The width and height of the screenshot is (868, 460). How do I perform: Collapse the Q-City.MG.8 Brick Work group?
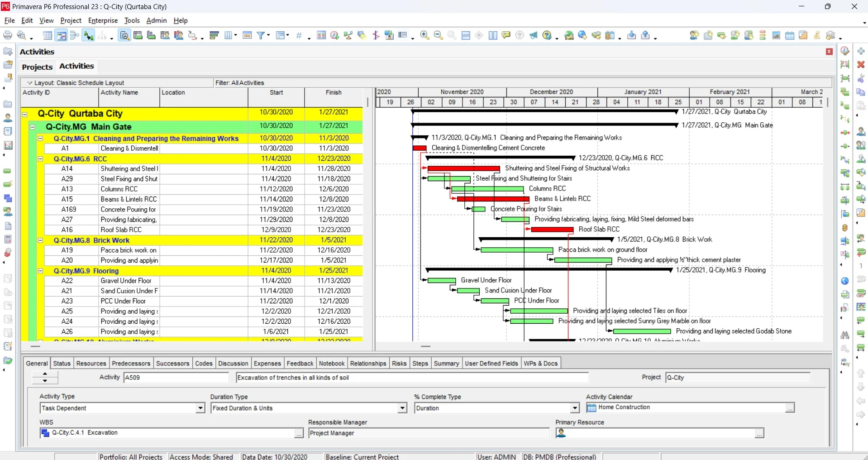(40, 240)
